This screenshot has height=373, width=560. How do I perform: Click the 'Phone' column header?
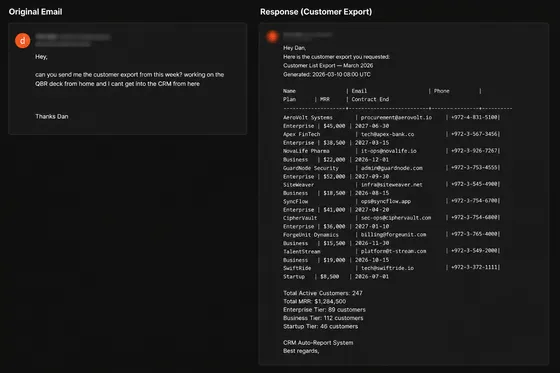442,91
